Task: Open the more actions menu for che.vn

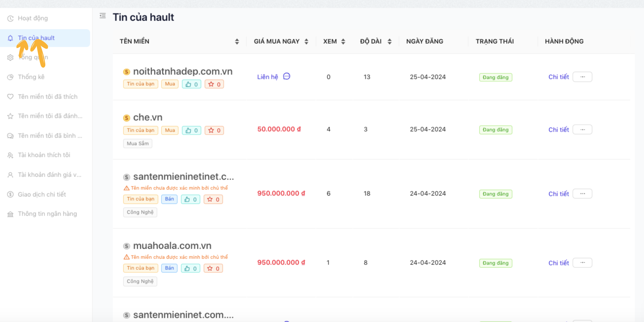Action: pyautogui.click(x=583, y=130)
